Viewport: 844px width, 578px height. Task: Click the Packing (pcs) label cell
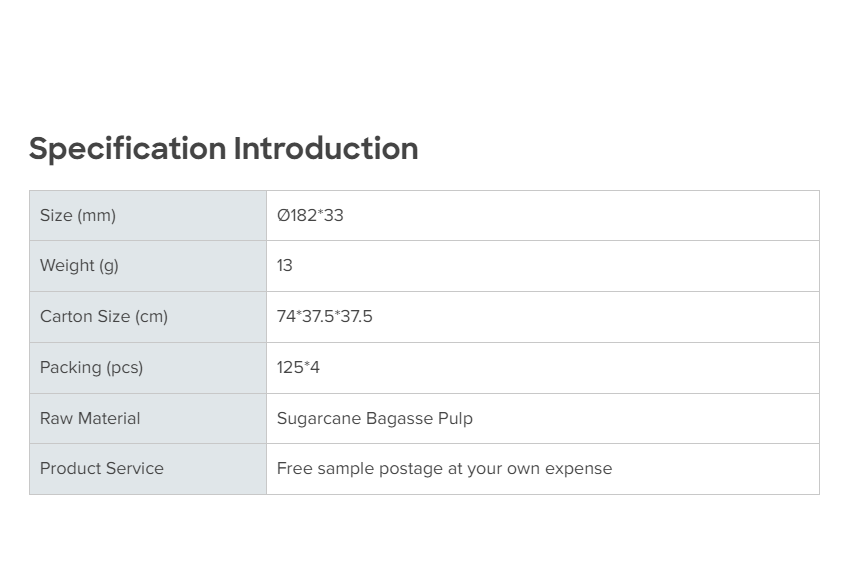click(91, 367)
